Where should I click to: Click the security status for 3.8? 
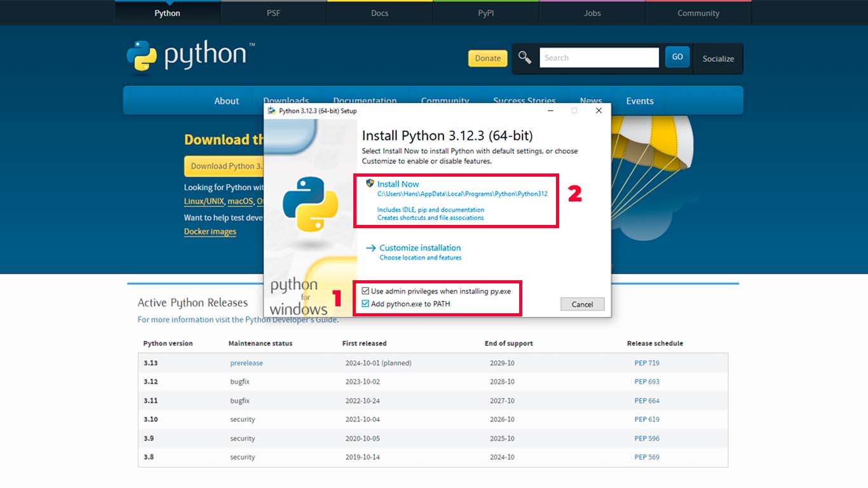[243, 457]
